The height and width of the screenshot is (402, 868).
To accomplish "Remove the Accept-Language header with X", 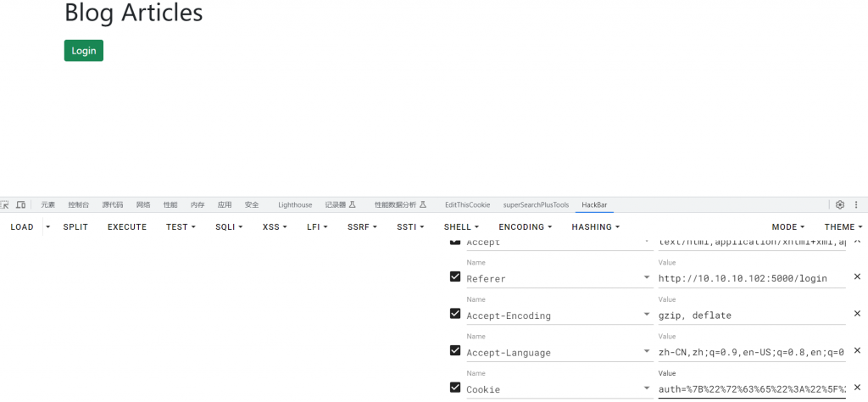I will [857, 351].
